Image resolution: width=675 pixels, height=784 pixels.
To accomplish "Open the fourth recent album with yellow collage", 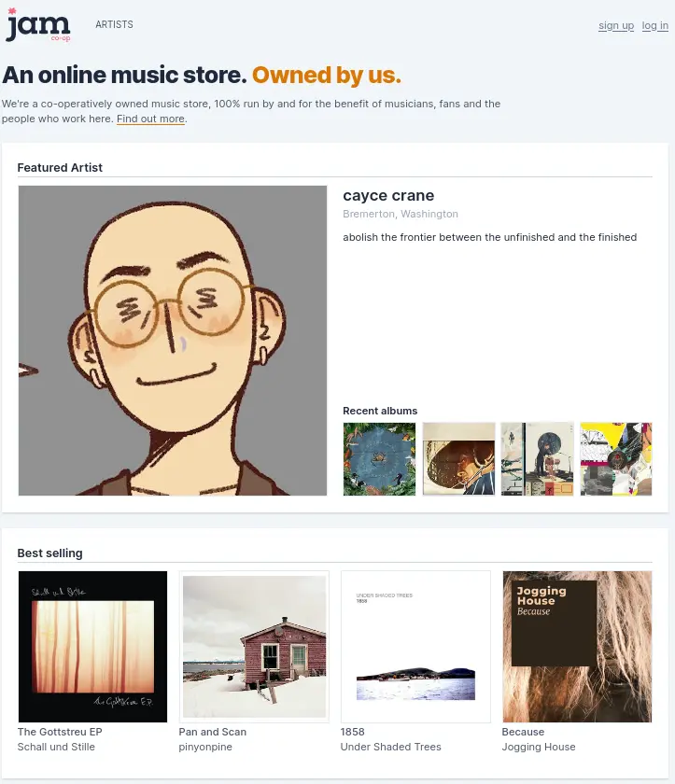I will [615, 459].
